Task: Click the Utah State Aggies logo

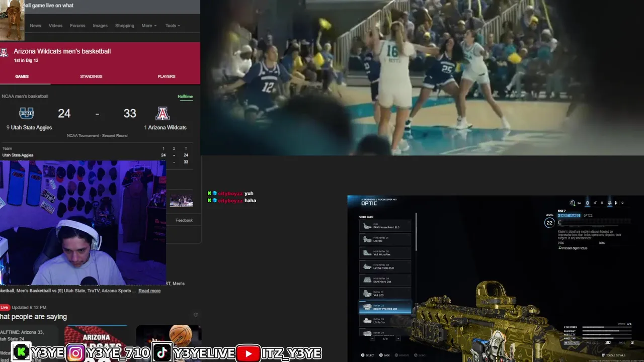Action: tap(27, 113)
